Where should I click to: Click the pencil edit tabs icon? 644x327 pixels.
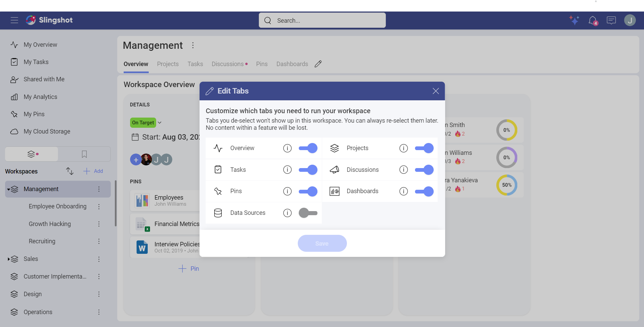318,64
